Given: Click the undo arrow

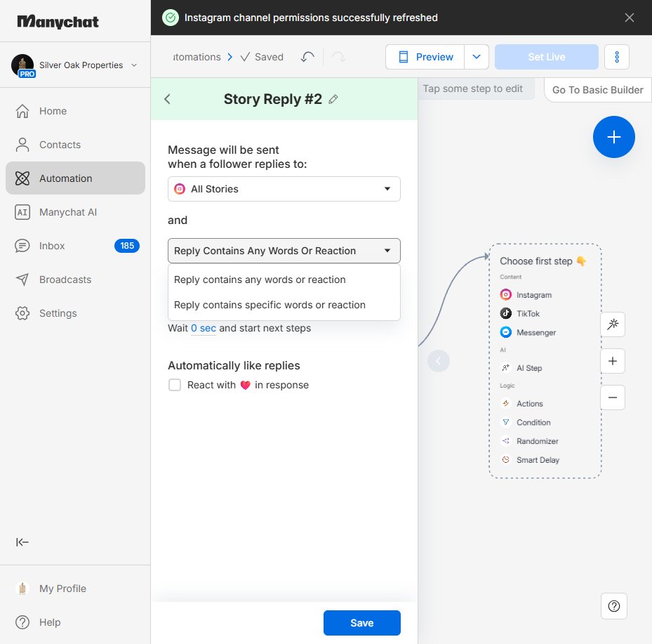Looking at the screenshot, I should tap(307, 57).
